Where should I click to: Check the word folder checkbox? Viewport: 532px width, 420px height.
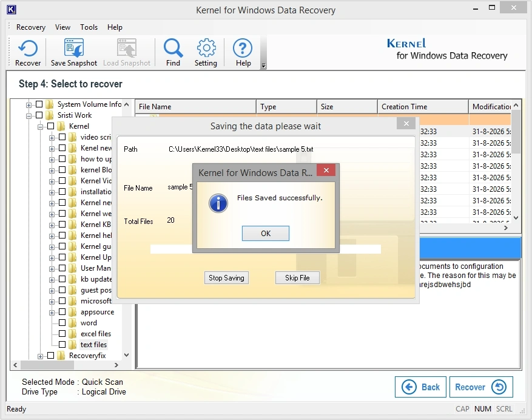62,322
